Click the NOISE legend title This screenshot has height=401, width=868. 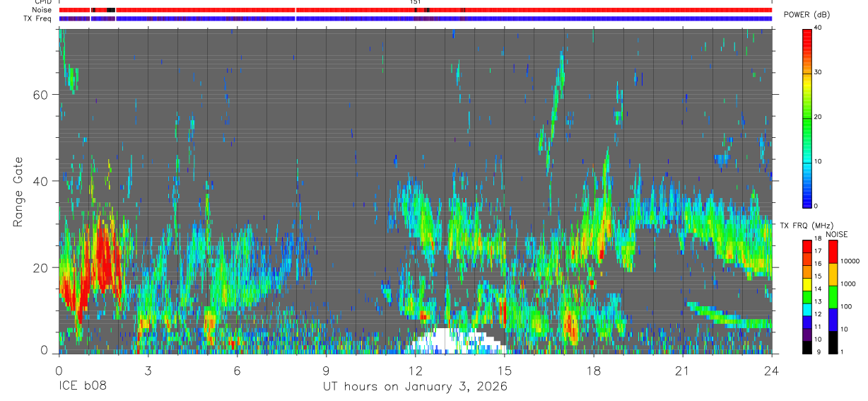click(837, 234)
